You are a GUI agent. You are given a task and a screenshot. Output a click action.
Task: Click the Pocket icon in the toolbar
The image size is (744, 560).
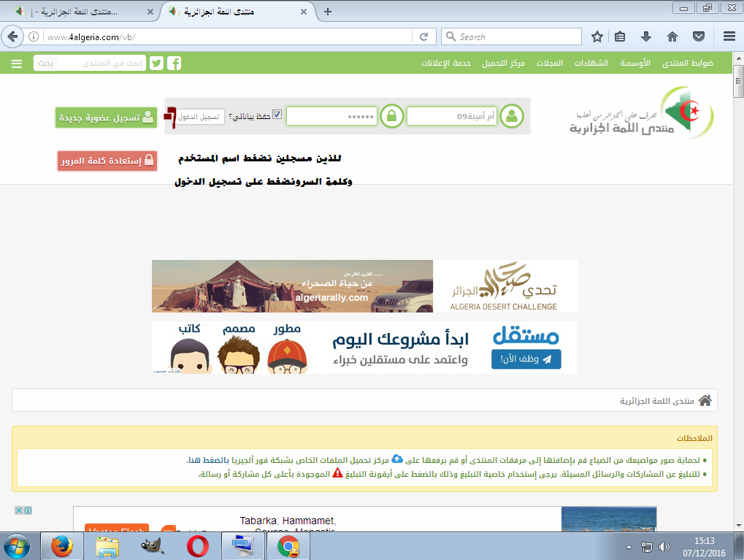tap(699, 37)
